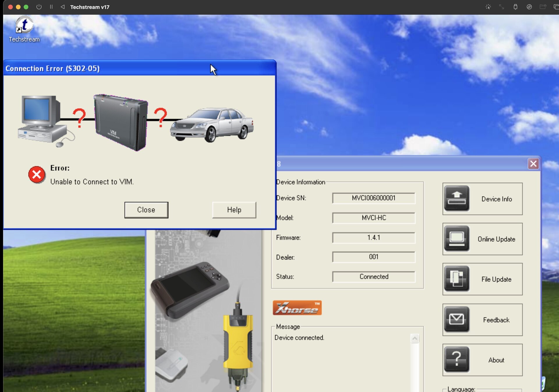Click the 'Unable to Connect to VIM.' text

[x=92, y=182]
